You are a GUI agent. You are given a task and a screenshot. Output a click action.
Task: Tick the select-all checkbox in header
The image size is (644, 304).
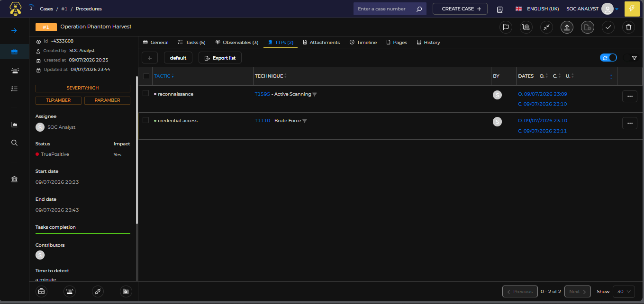[x=146, y=76]
